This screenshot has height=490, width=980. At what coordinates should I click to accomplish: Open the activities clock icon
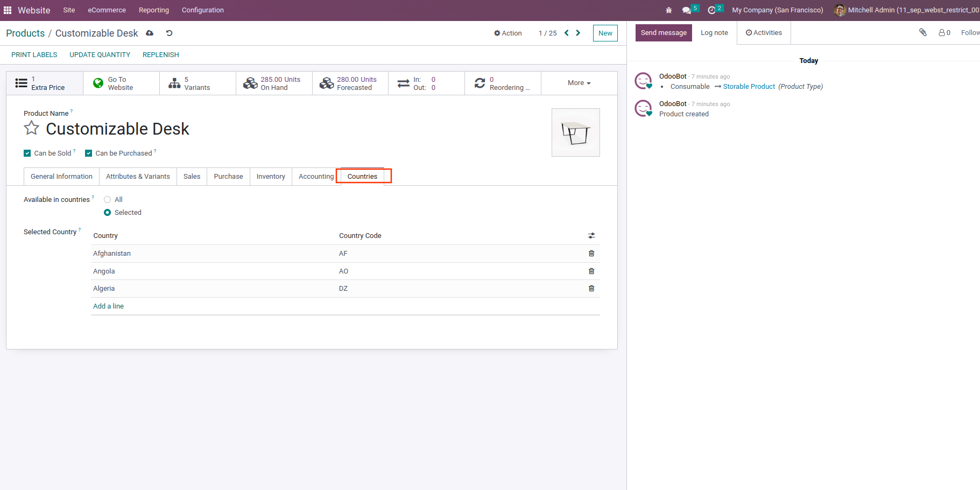point(711,10)
